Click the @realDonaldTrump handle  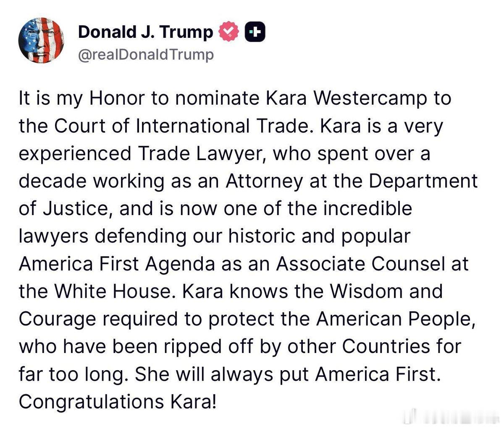click(x=146, y=54)
